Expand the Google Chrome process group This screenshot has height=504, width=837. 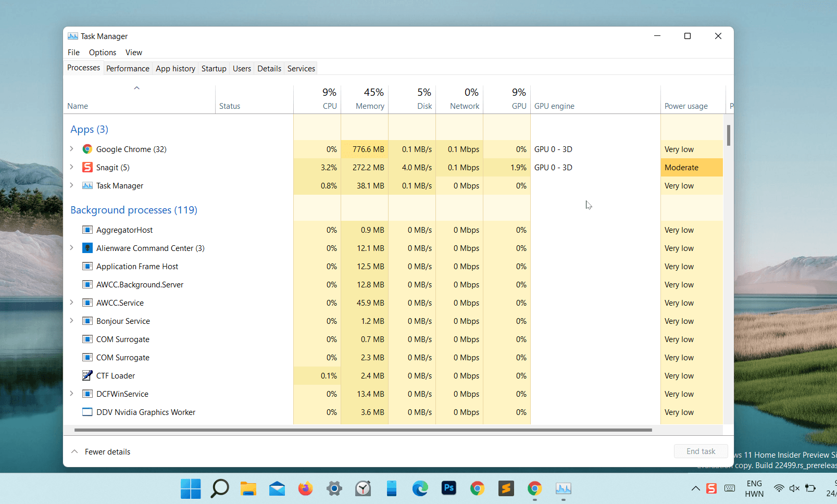point(72,149)
